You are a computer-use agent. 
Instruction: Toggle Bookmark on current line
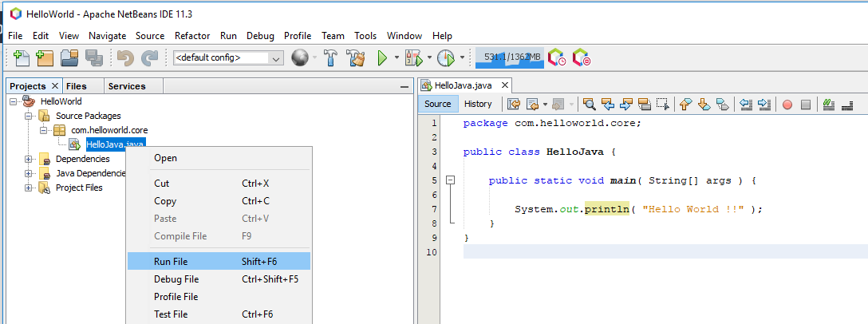(723, 104)
